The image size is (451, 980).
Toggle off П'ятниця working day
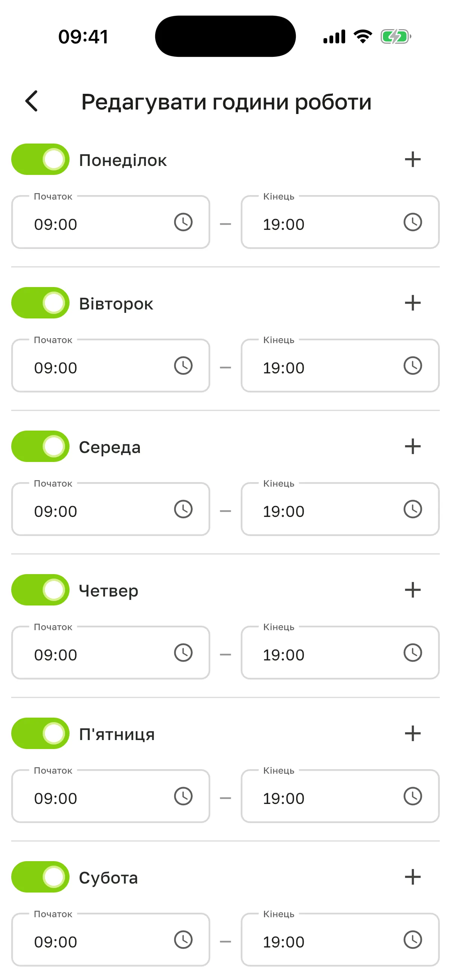40,733
